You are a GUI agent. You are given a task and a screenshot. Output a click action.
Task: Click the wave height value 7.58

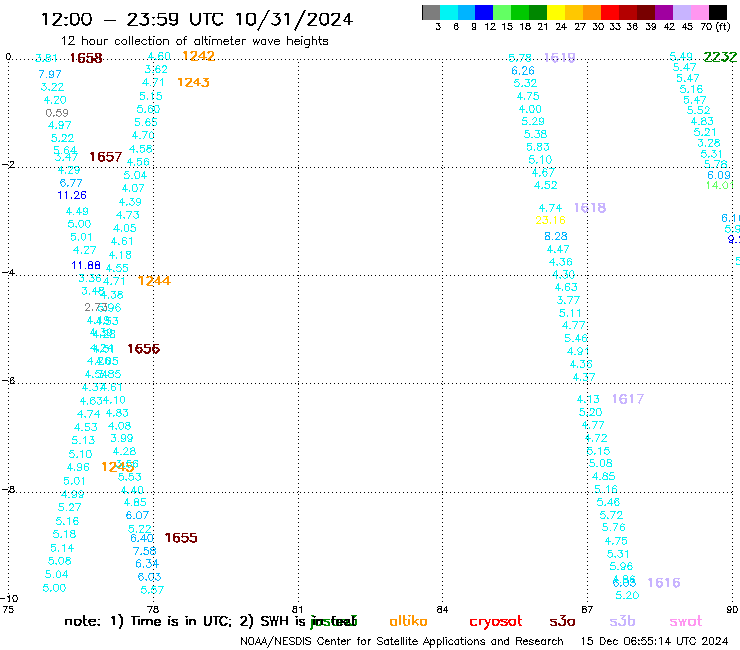[x=144, y=551]
